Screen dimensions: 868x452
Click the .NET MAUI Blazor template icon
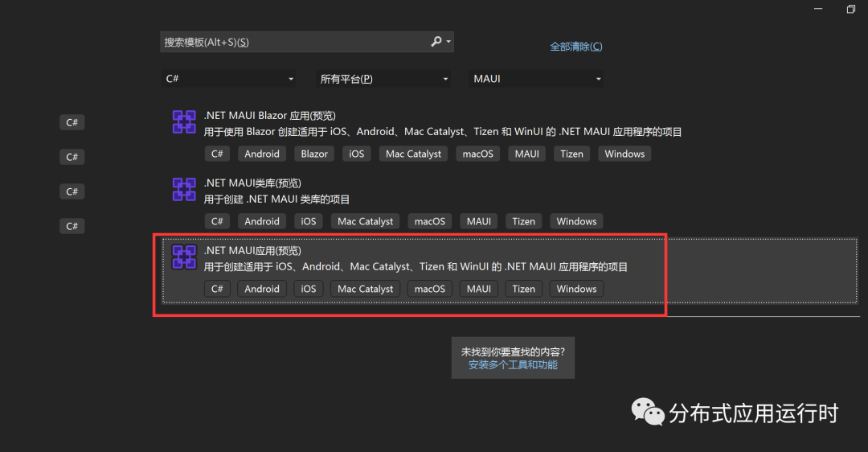tap(184, 122)
